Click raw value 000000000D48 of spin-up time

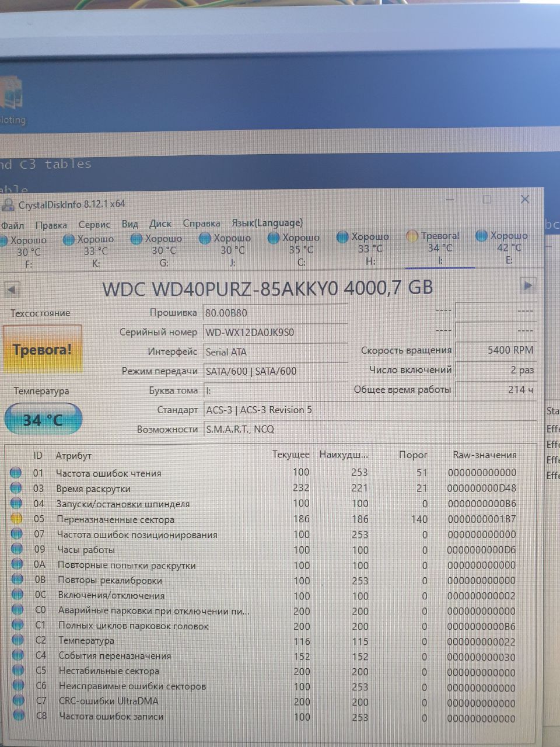point(482,488)
